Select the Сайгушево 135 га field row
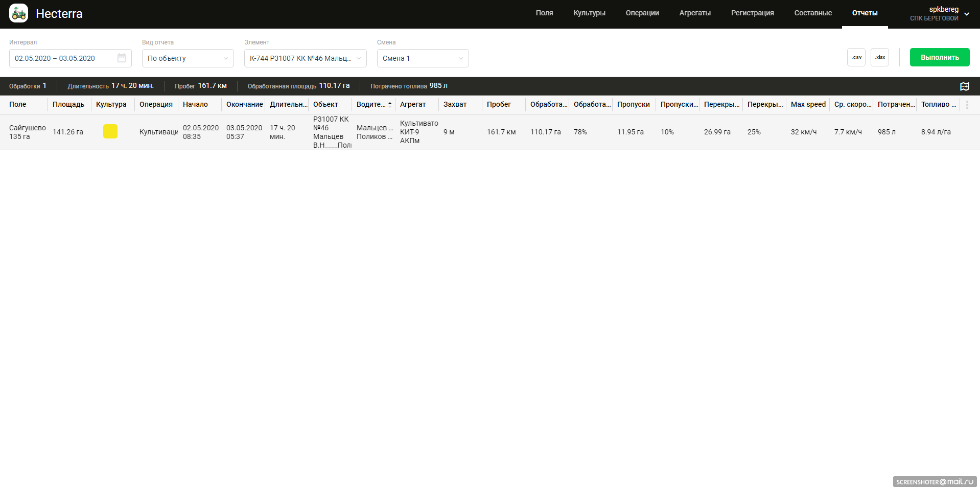This screenshot has height=490, width=980. point(27,132)
